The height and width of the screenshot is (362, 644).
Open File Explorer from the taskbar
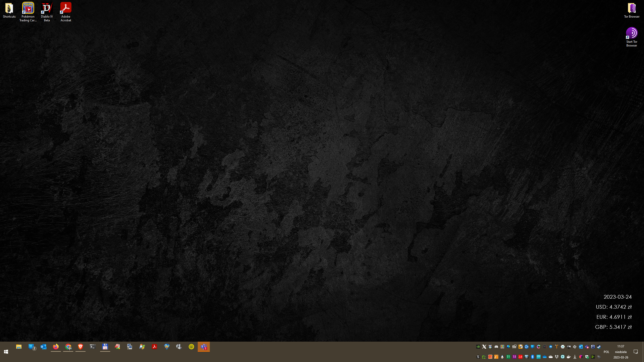pos(19,347)
